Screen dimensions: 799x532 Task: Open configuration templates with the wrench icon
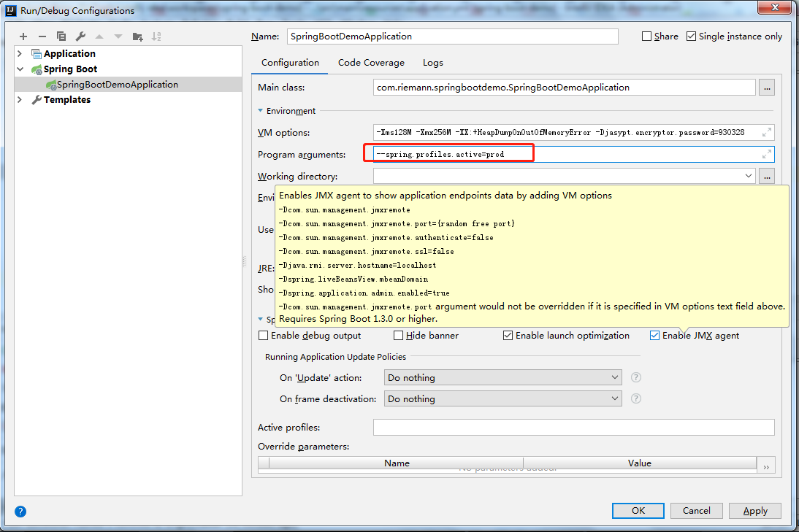coord(82,36)
